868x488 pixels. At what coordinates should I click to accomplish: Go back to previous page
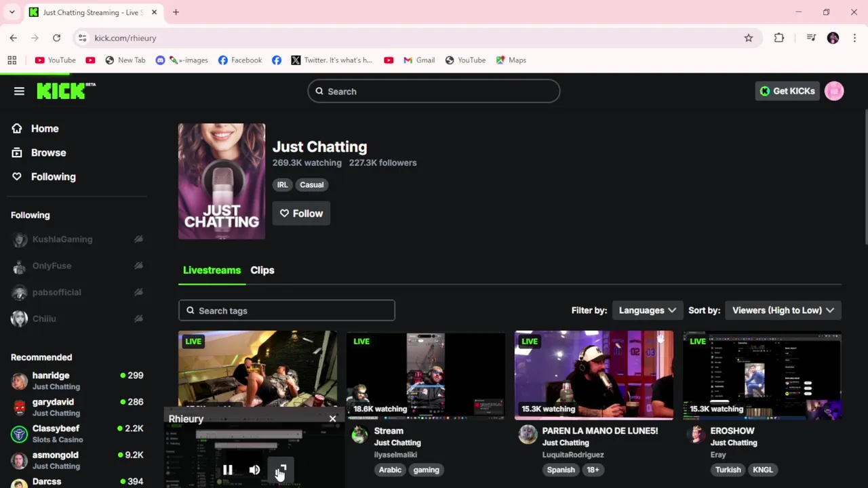14,38
